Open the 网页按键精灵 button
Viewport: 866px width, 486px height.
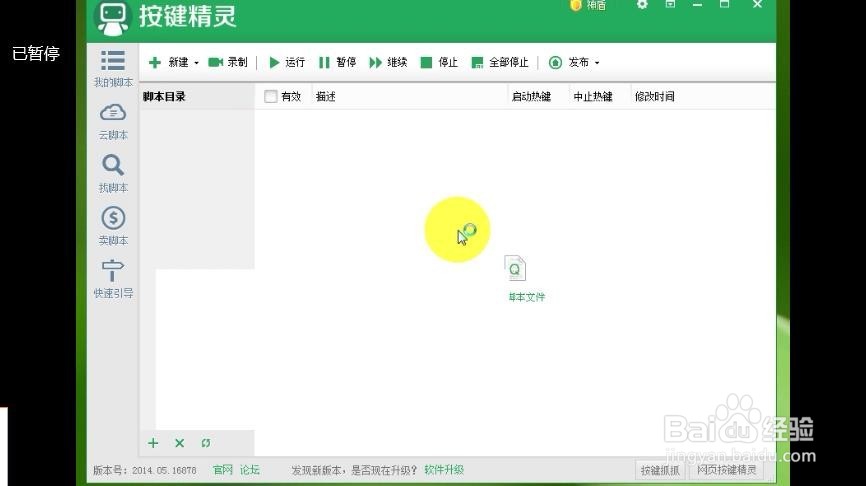click(x=727, y=470)
